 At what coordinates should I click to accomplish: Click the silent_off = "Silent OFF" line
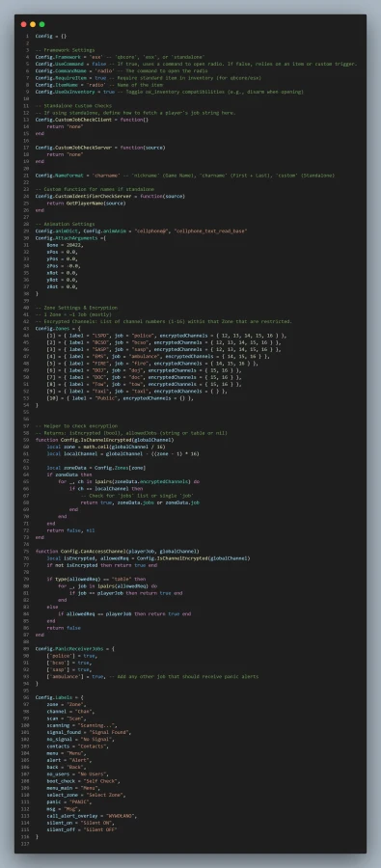coord(82,829)
